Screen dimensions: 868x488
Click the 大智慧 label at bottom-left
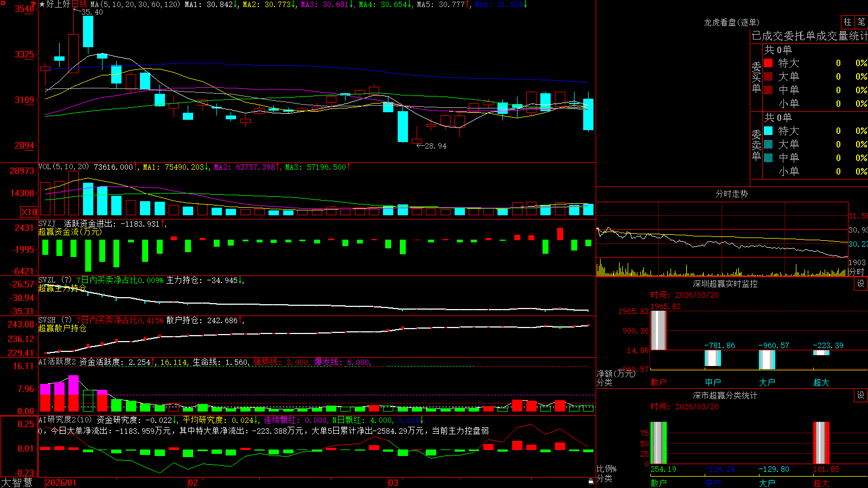(17, 483)
